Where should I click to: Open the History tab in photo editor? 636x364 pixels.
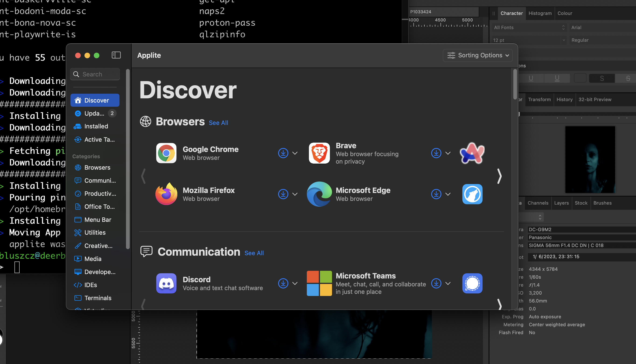pos(564,100)
